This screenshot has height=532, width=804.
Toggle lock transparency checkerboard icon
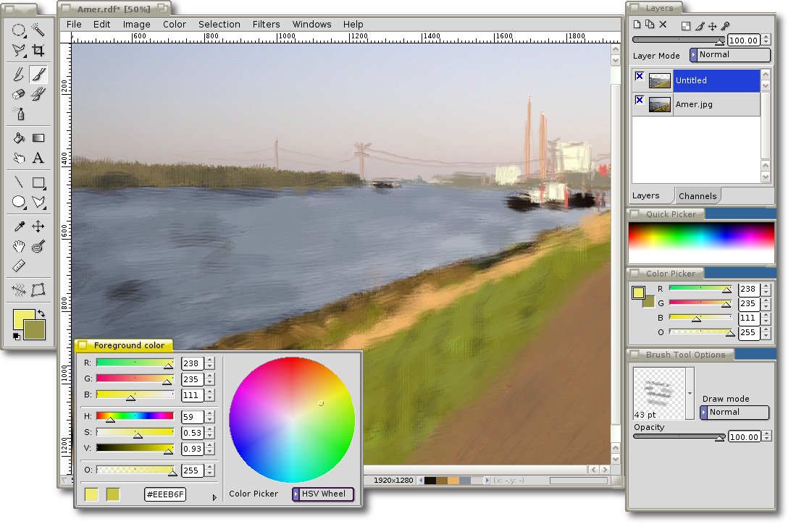685,26
